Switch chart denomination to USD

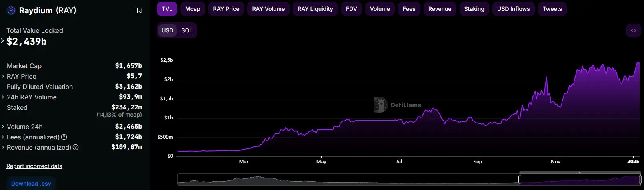click(167, 30)
